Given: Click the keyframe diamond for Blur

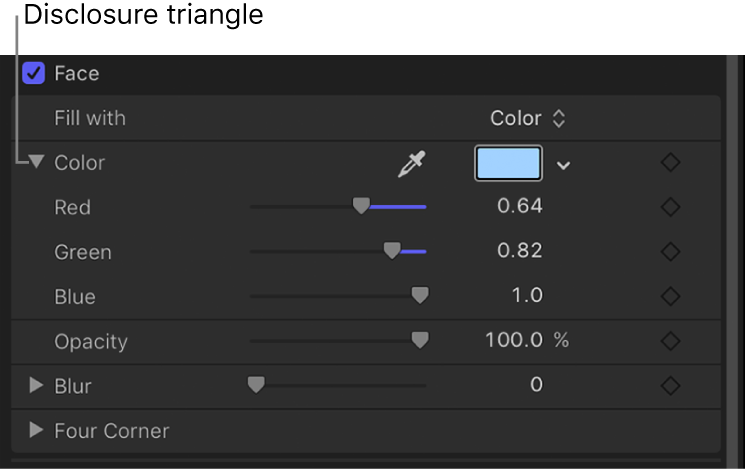Looking at the screenshot, I should coord(671,385).
